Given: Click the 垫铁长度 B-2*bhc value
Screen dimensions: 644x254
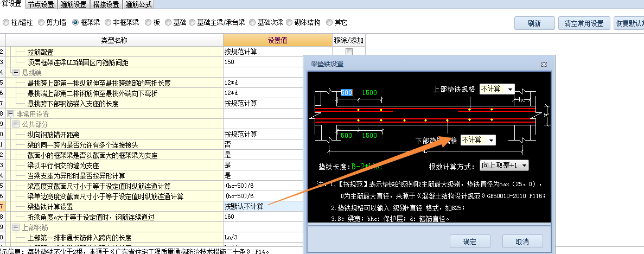Looking at the screenshot, I should [366, 167].
